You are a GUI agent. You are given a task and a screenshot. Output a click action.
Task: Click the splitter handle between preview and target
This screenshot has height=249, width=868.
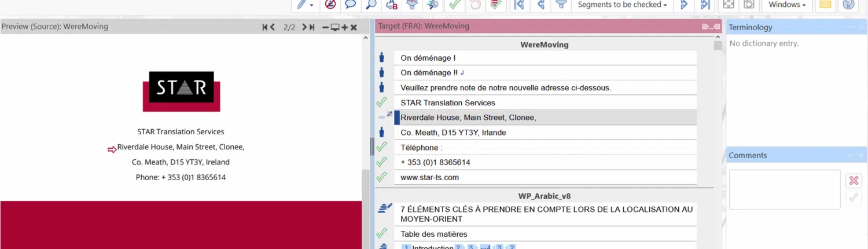[x=372, y=147]
